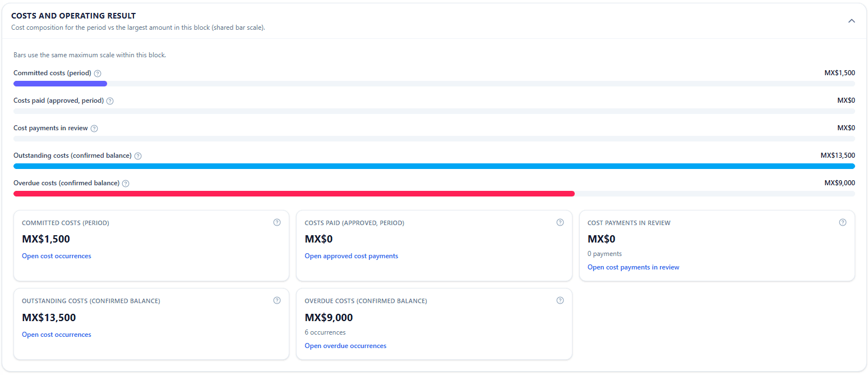Select the MX$1,500 value beside Committed costs bar

pos(839,73)
